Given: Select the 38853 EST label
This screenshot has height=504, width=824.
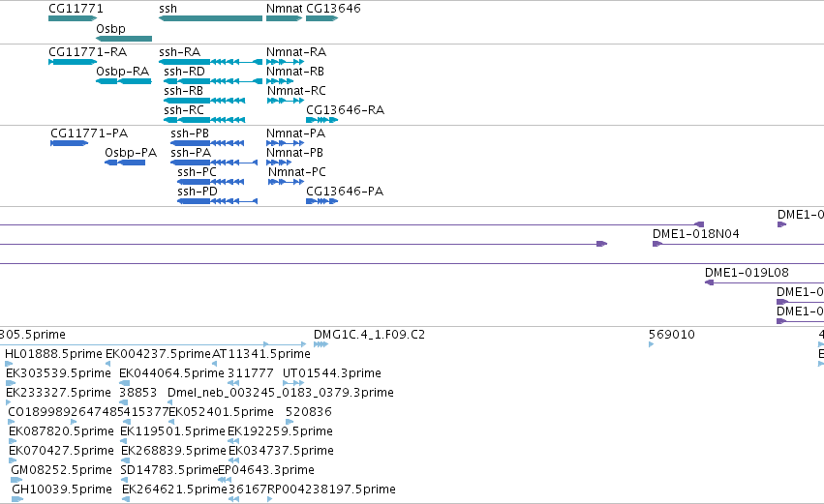Looking at the screenshot, I should click(x=138, y=393).
